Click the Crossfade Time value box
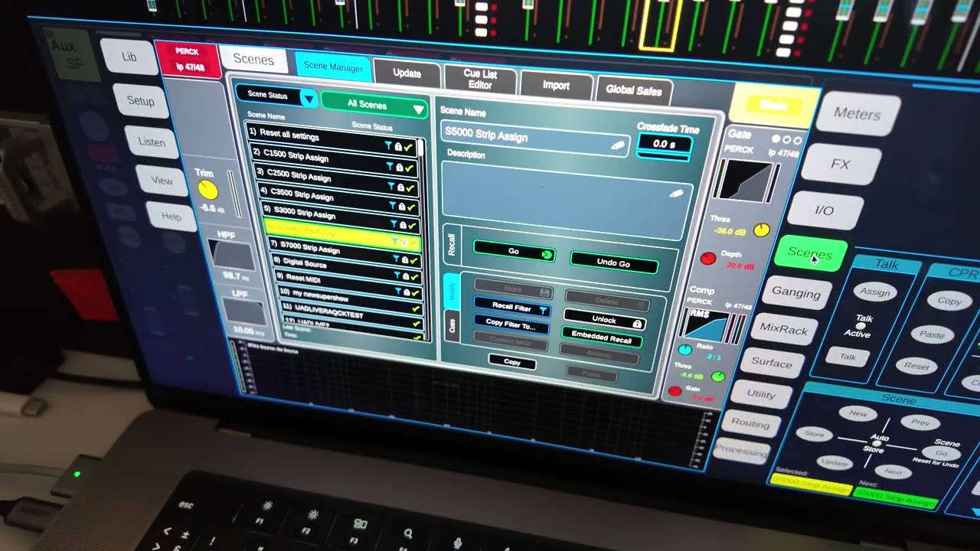This screenshot has width=980, height=551. tap(665, 144)
